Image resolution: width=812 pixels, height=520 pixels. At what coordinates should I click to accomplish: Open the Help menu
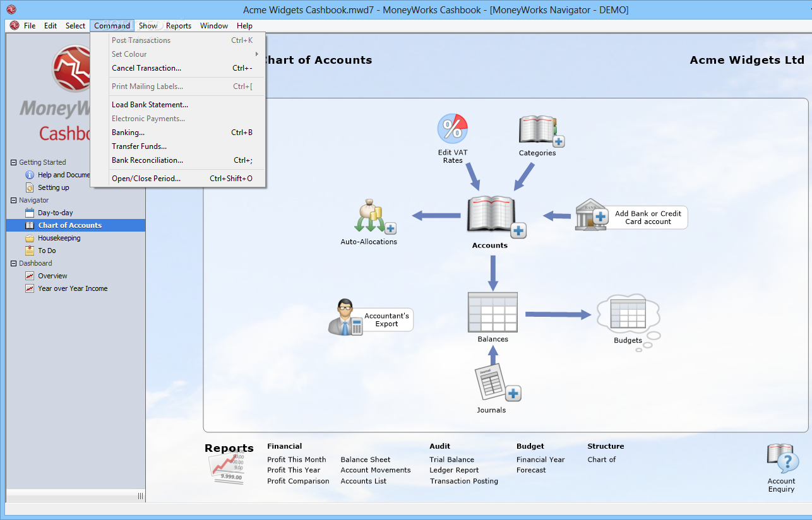coord(245,26)
